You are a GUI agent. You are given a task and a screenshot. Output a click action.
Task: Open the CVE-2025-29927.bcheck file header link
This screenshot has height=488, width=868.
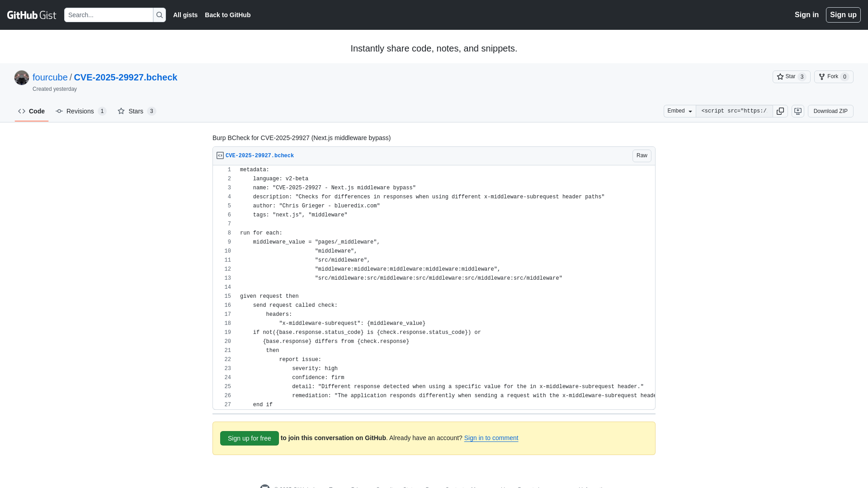coord(259,155)
